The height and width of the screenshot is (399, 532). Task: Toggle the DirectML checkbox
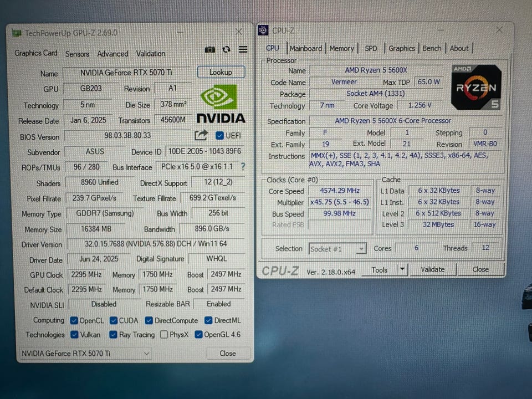(x=209, y=321)
